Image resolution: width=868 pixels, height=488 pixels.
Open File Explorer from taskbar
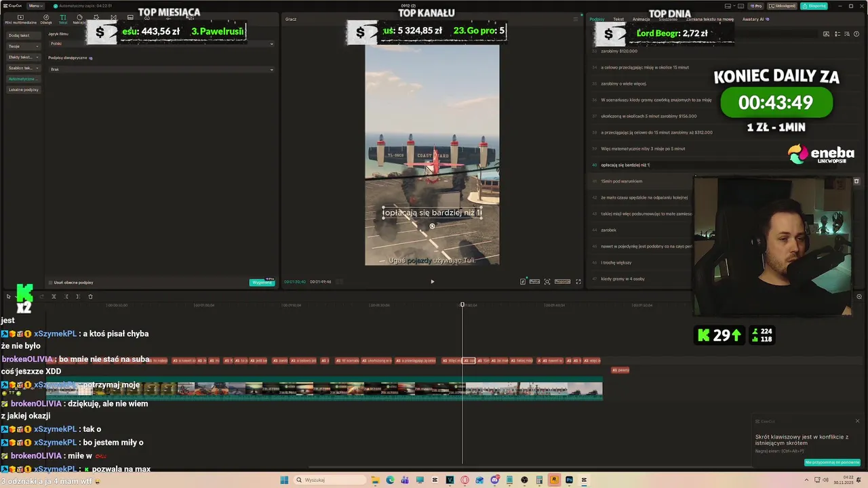pos(375,480)
